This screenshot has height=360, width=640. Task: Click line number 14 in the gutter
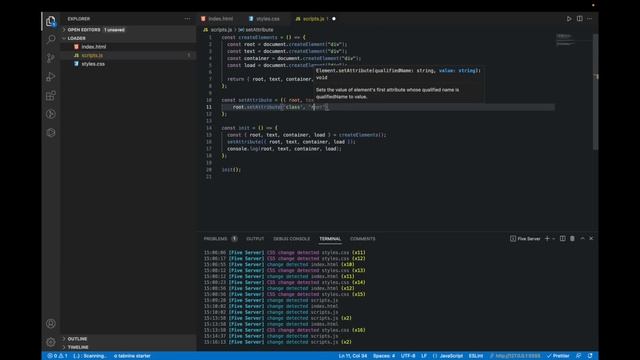[209, 128]
